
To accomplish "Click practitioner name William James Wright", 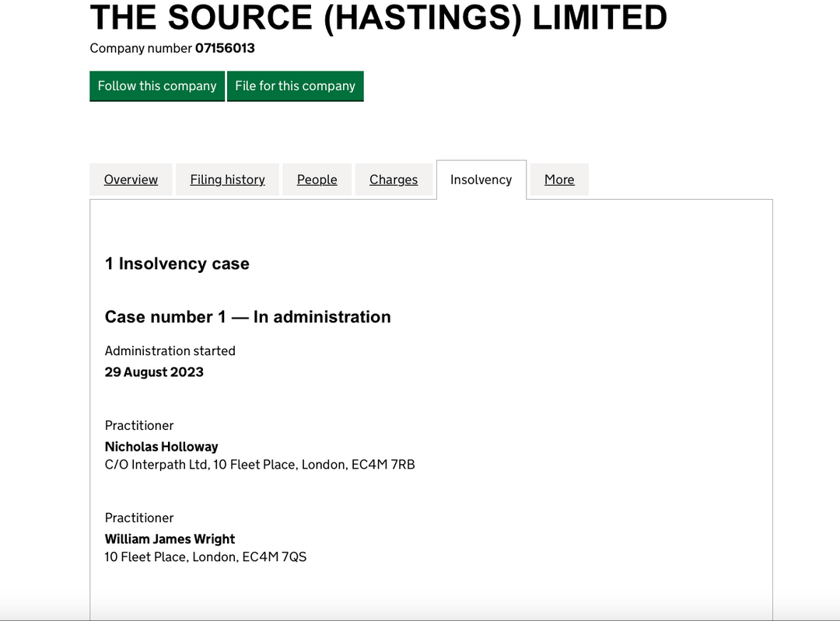I will click(170, 539).
